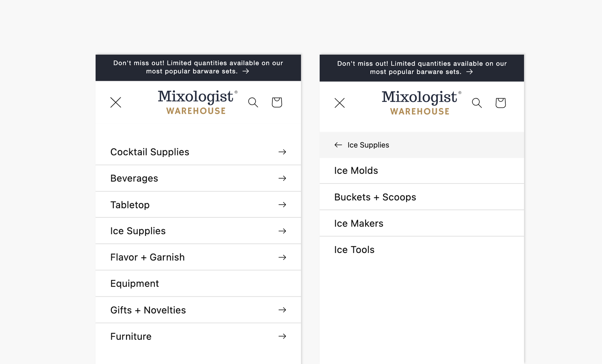This screenshot has width=602, height=364.
Task: Click the left promo banner arrow
Action: (x=246, y=71)
